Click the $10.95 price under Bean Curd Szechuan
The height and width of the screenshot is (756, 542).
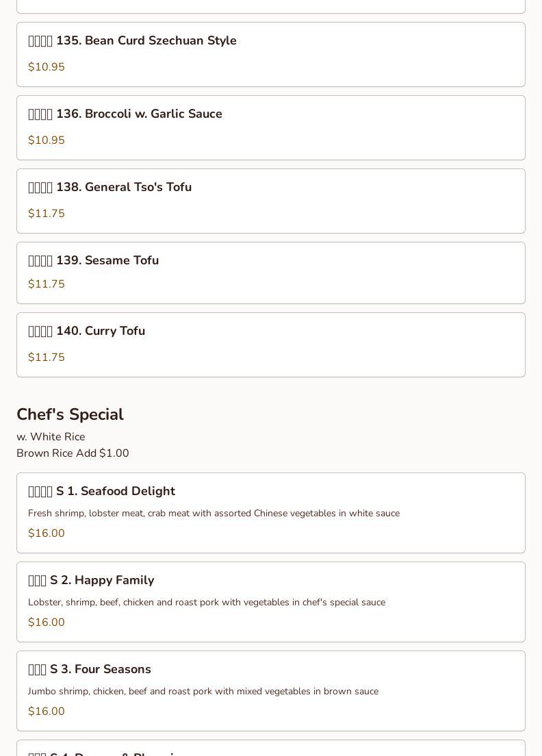coord(47,67)
